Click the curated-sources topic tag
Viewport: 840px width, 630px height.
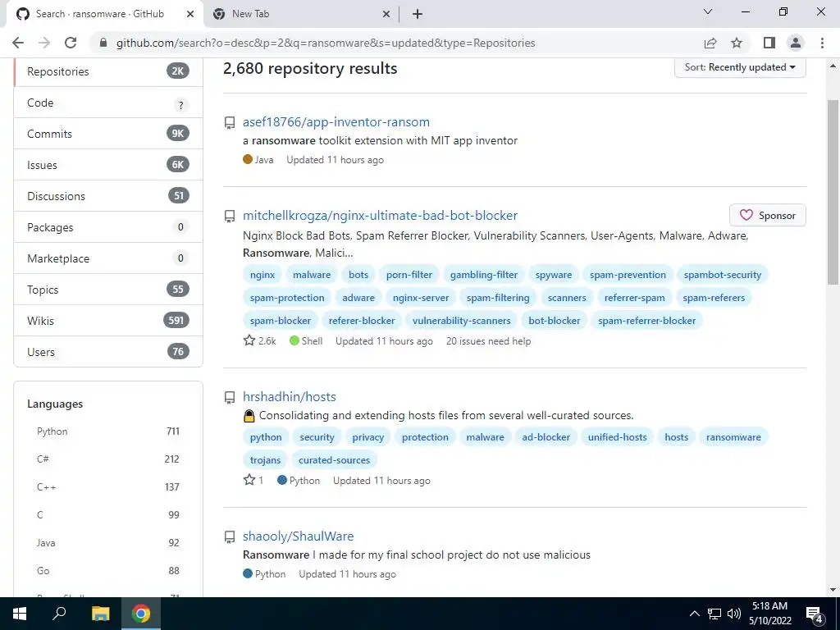click(x=335, y=460)
